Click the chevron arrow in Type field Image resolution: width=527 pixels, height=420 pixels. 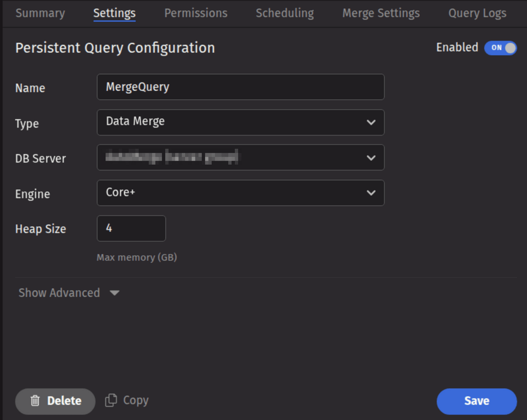371,122
